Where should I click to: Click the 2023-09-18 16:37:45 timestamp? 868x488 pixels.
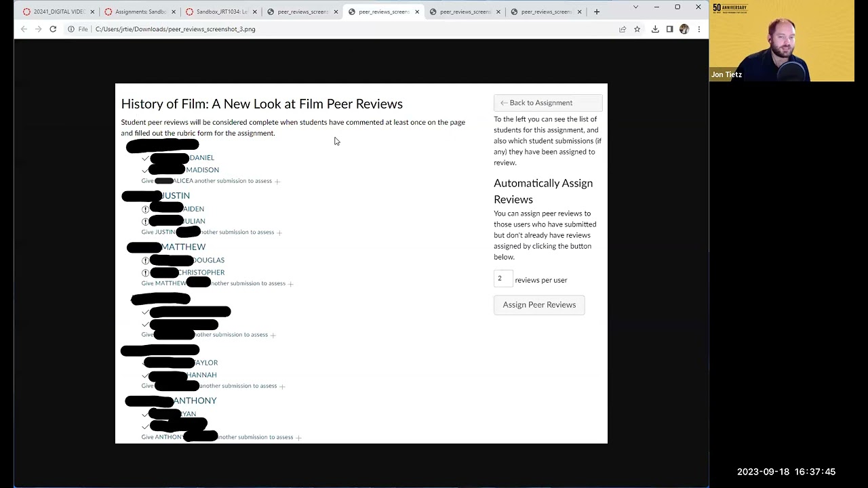coord(786,472)
